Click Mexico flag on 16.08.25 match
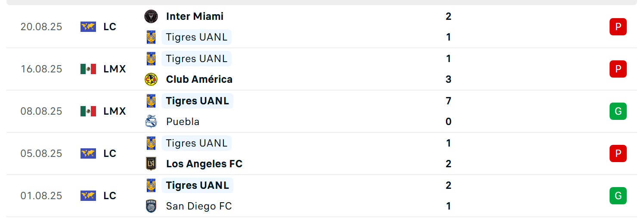 [88, 69]
